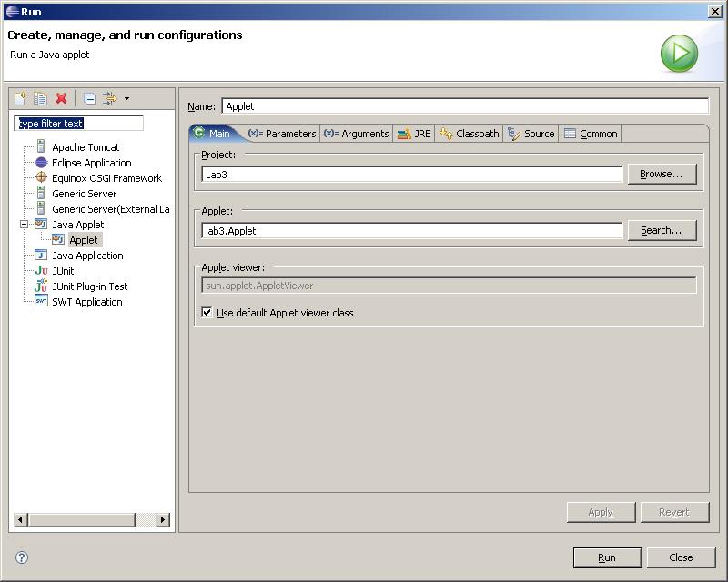Switch to the Parameters tab

[282, 134]
